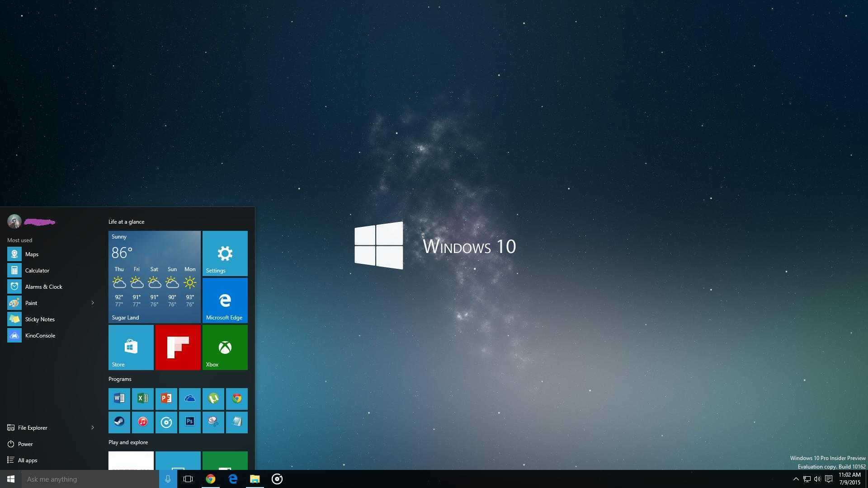Open the Flipboard tile
This screenshot has width=868, height=488.
(178, 347)
